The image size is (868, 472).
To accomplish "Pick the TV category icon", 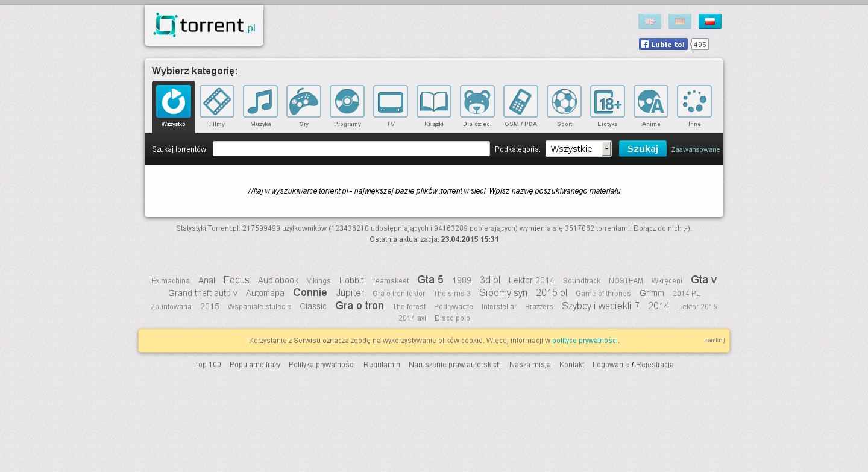I will pyautogui.click(x=391, y=101).
